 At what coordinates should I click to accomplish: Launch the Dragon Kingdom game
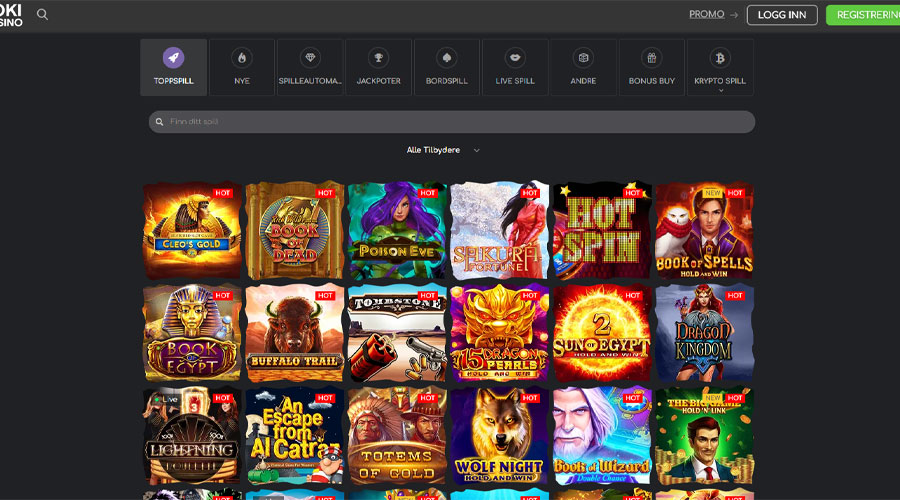click(x=704, y=333)
